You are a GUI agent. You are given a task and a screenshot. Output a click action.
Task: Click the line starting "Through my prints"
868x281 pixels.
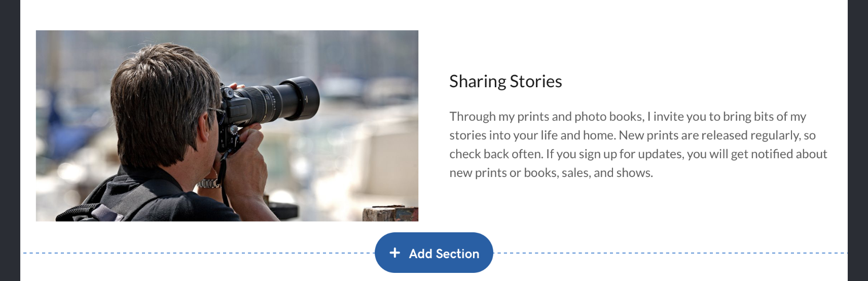click(x=627, y=117)
